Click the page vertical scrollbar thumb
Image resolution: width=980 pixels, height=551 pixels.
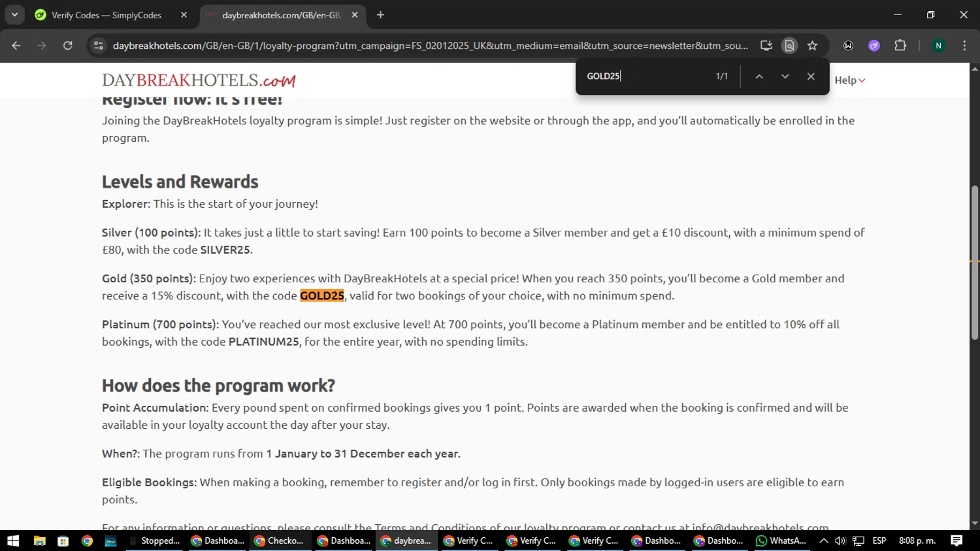pos(974,263)
